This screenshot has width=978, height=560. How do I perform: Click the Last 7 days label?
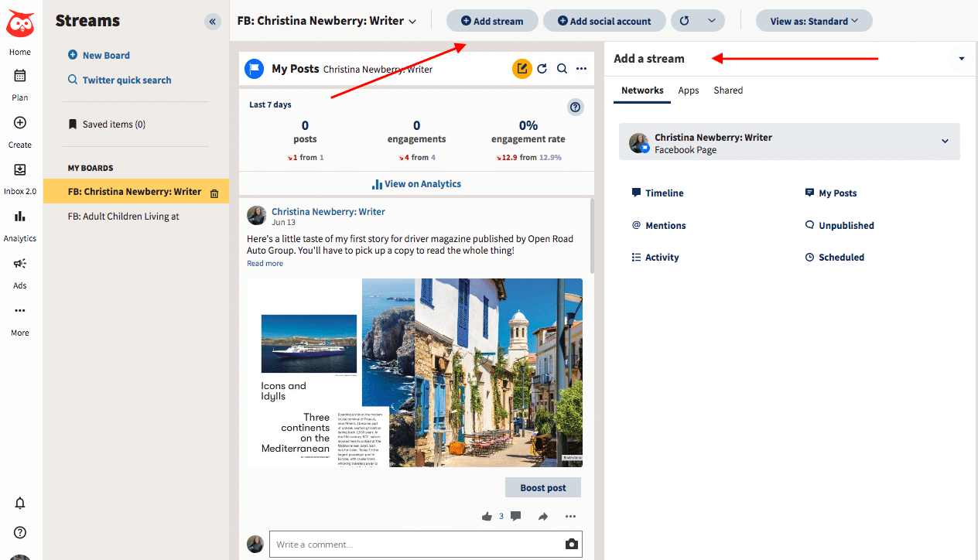270,105
